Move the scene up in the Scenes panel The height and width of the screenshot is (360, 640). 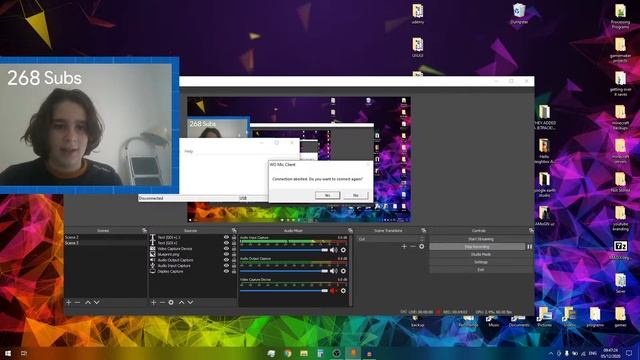pos(88,302)
